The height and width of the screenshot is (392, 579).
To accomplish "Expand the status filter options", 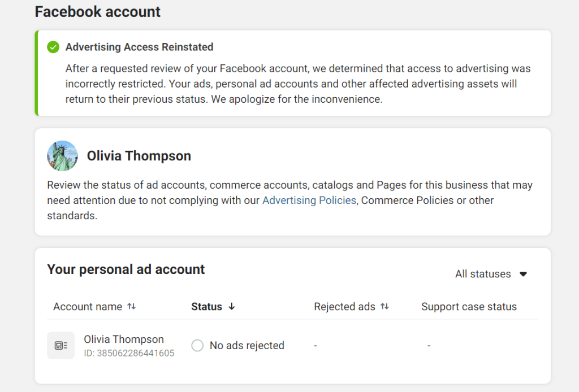I will point(490,274).
